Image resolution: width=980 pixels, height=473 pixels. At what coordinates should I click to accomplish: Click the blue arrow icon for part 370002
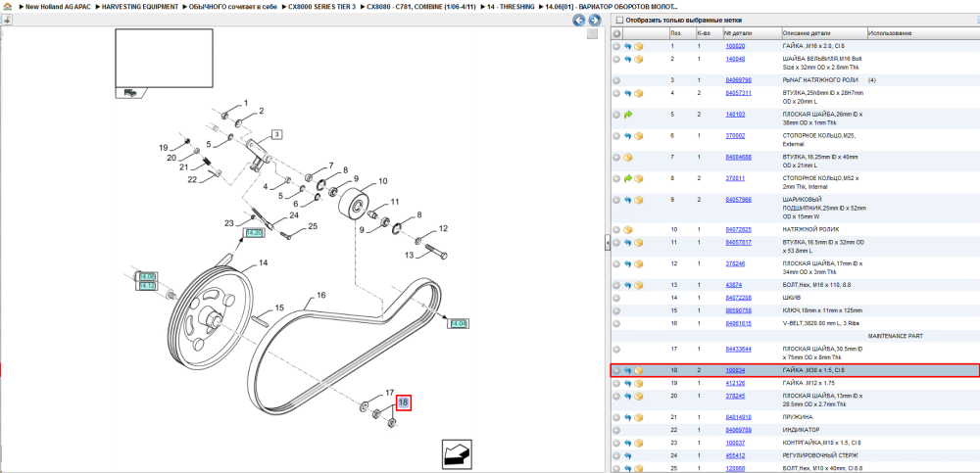[x=628, y=136]
